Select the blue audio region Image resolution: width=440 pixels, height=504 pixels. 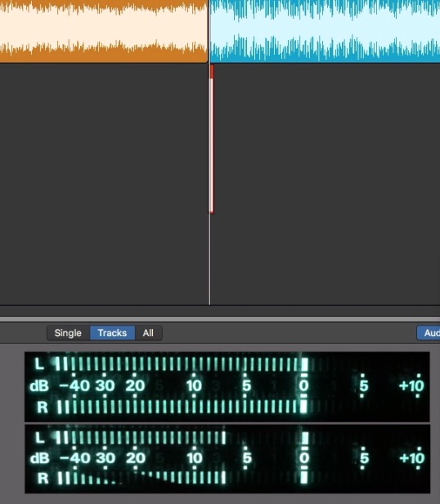tap(325, 31)
